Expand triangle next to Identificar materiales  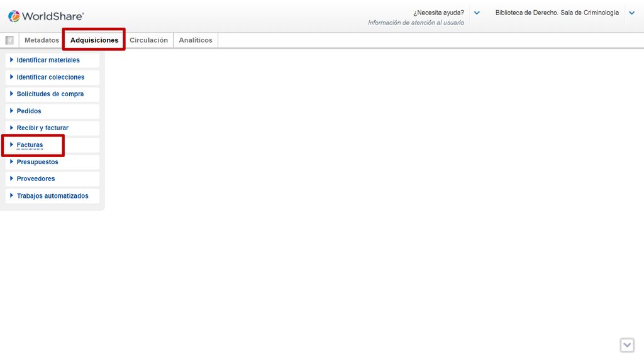[11, 60]
